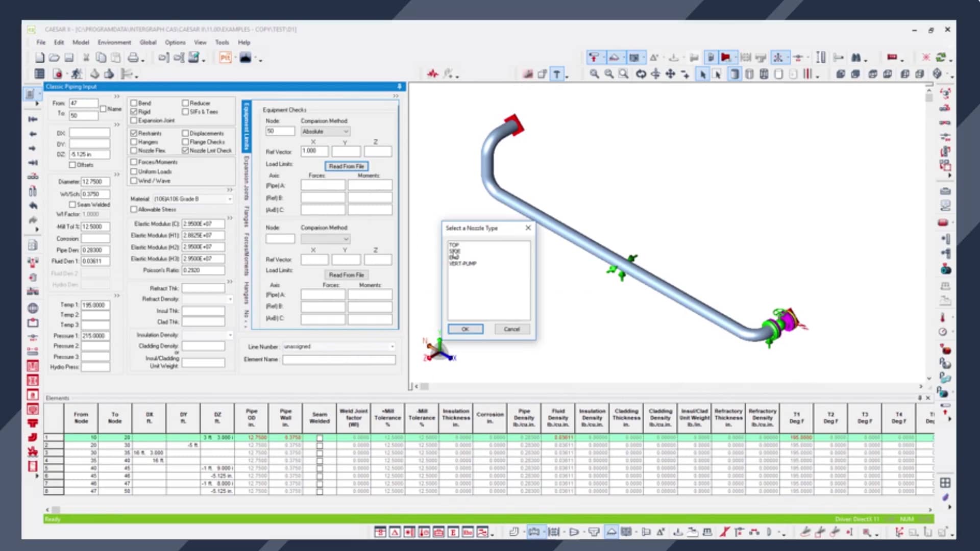The width and height of the screenshot is (980, 551).
Task: Open the Model menu
Action: coord(81,42)
